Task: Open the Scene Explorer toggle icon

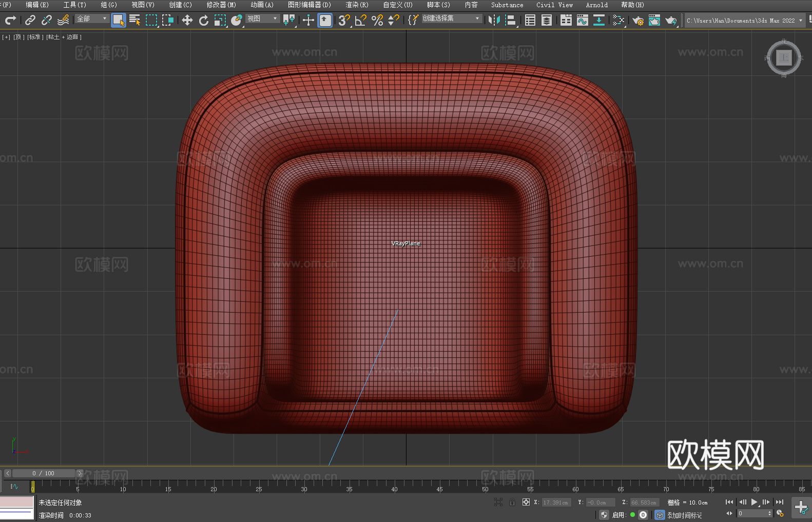Action: [x=530, y=20]
